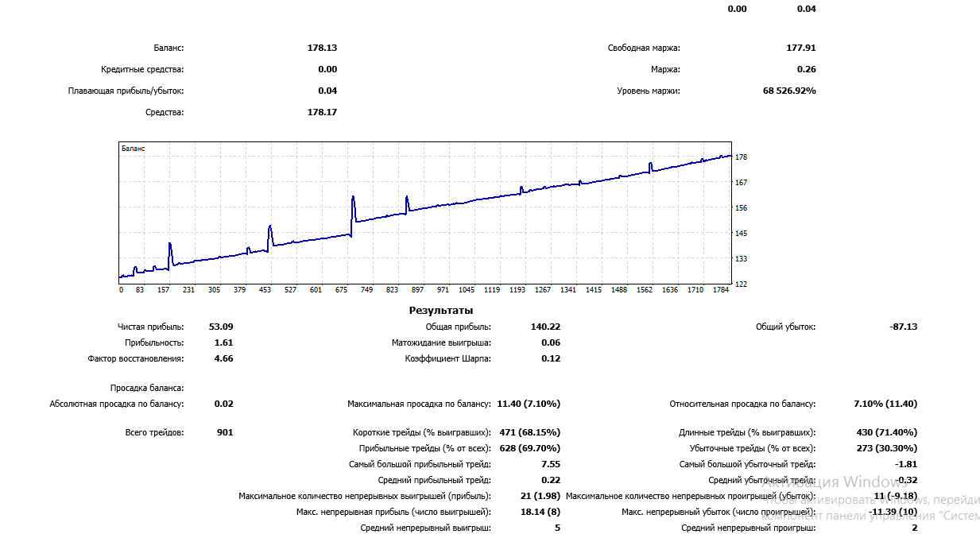The image size is (980, 534).
Task: Click the Результаты heading
Action: [441, 310]
